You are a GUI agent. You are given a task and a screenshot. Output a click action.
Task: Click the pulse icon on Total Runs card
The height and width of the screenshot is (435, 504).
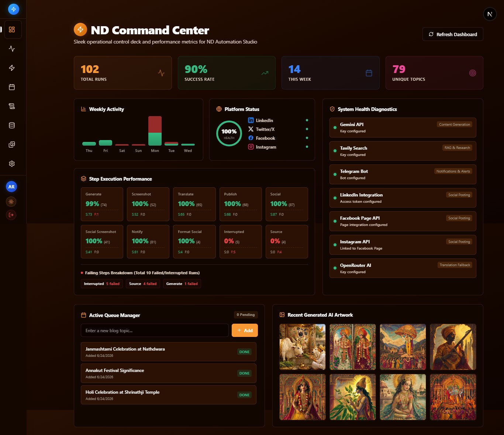click(x=161, y=73)
